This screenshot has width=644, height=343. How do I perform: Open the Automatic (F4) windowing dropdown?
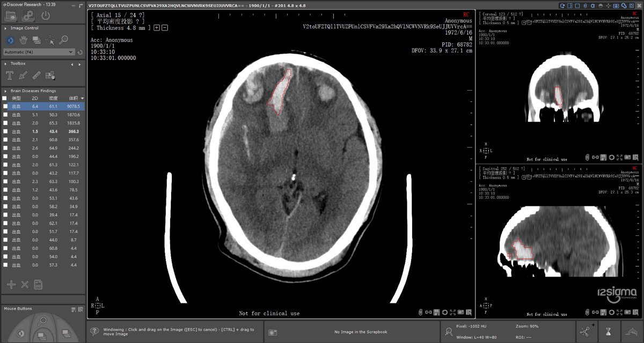coord(39,52)
